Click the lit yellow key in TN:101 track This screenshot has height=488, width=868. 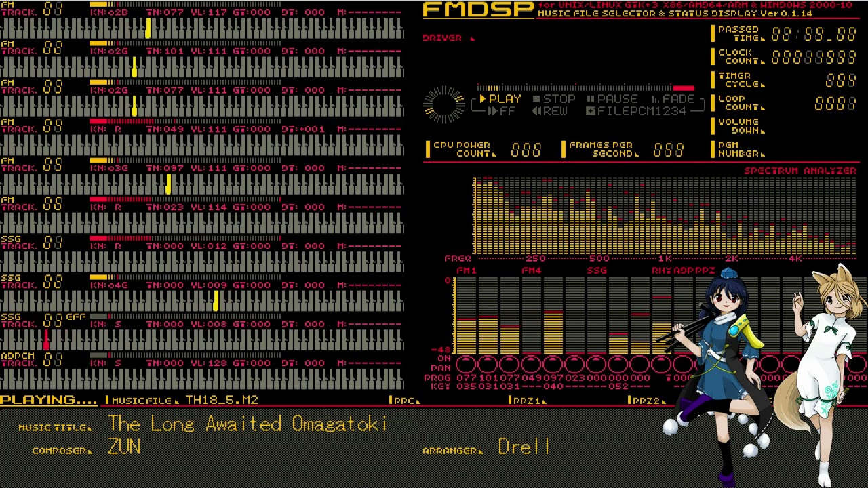[x=134, y=67]
